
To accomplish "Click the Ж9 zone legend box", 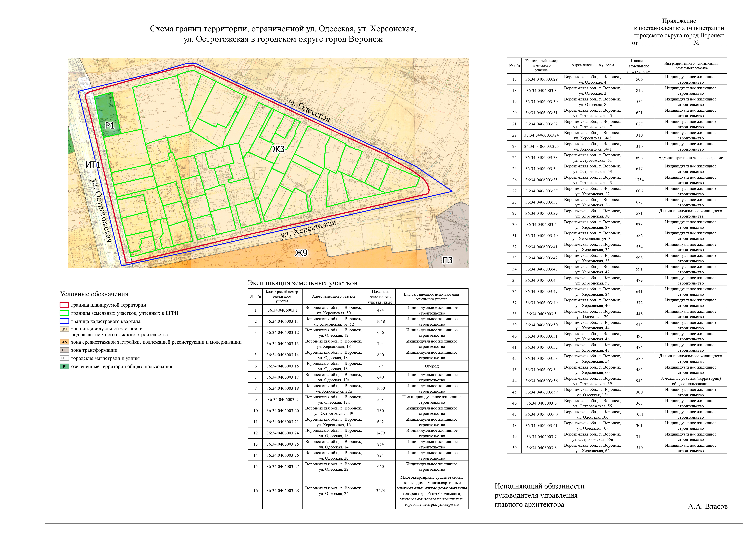I will click(x=64, y=342).
